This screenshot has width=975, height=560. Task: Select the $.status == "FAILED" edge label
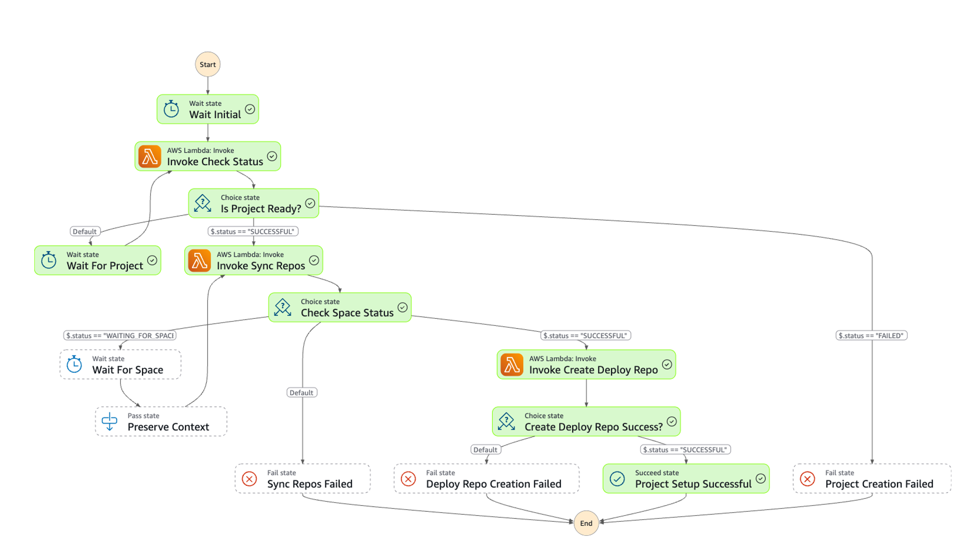click(871, 336)
